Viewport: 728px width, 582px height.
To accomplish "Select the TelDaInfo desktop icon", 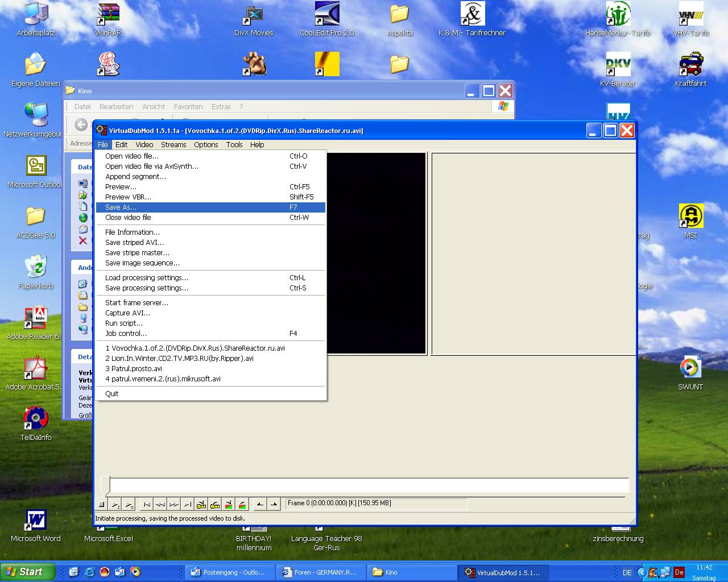I will click(36, 425).
